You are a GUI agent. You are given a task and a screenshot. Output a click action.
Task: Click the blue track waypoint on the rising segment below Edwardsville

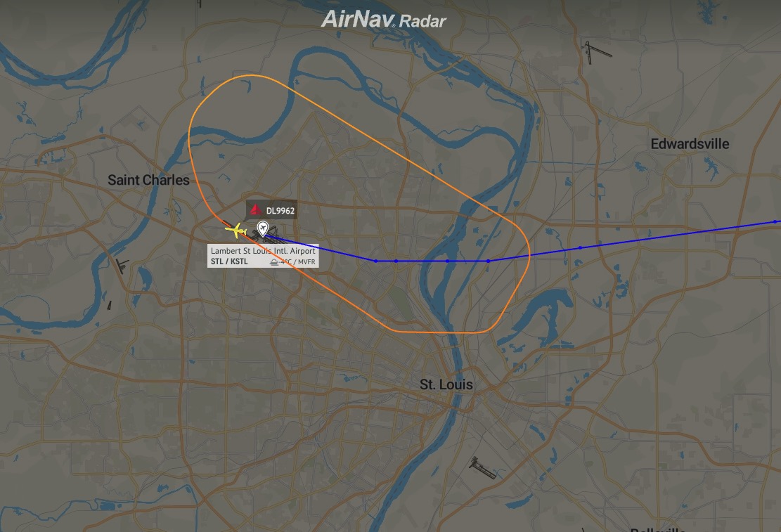click(580, 247)
